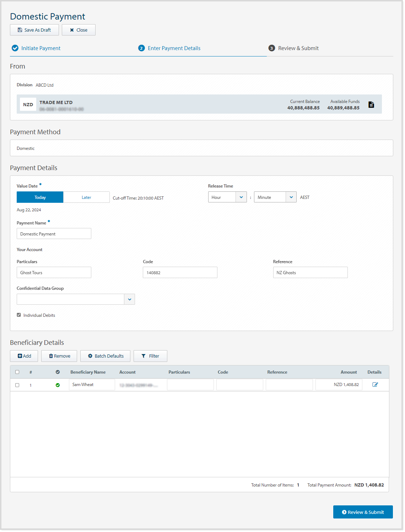The height and width of the screenshot is (532, 405).
Task: Edit Sam Wheat's payment details via pencil icon
Action: point(375,384)
